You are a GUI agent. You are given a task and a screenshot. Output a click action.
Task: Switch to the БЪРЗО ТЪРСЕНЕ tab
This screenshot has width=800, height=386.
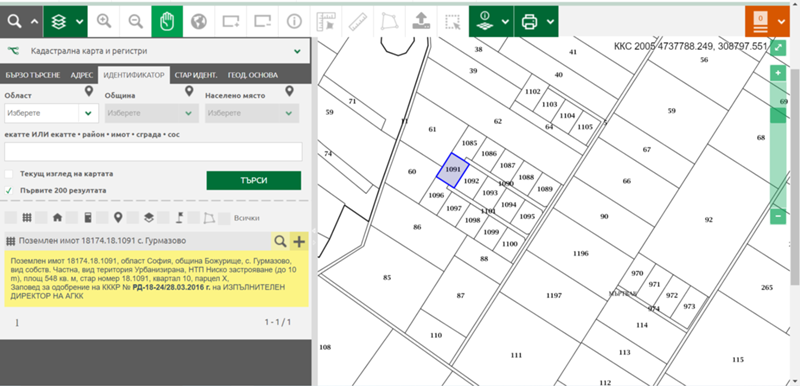[x=33, y=75]
